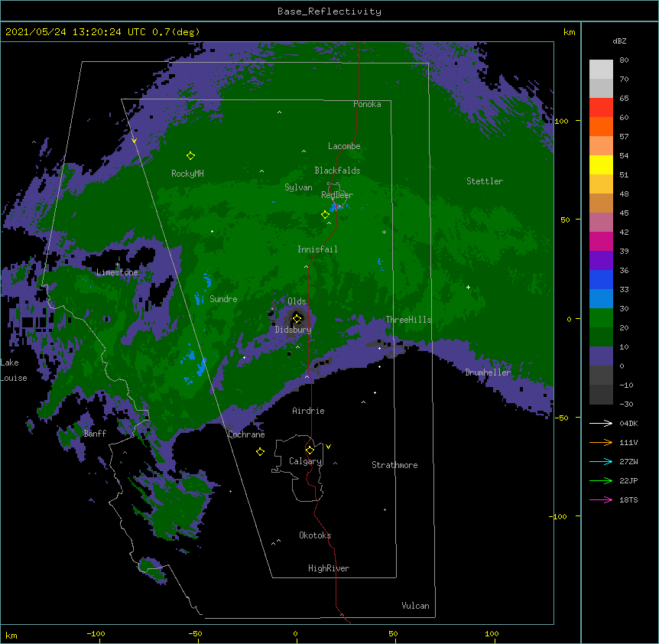Click the 111V text in the arrow legend
Image resolution: width=659 pixels, height=644 pixels.
(628, 443)
